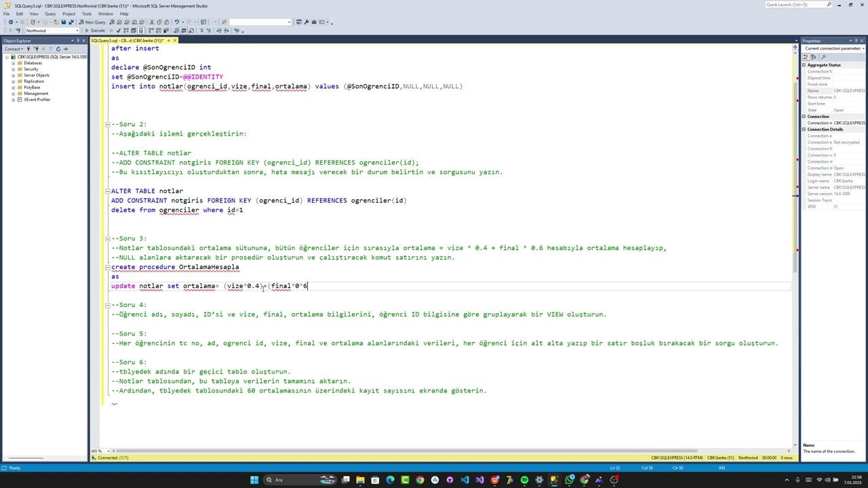Select the XEvent Profiler node
868x488 pixels.
tap(37, 100)
